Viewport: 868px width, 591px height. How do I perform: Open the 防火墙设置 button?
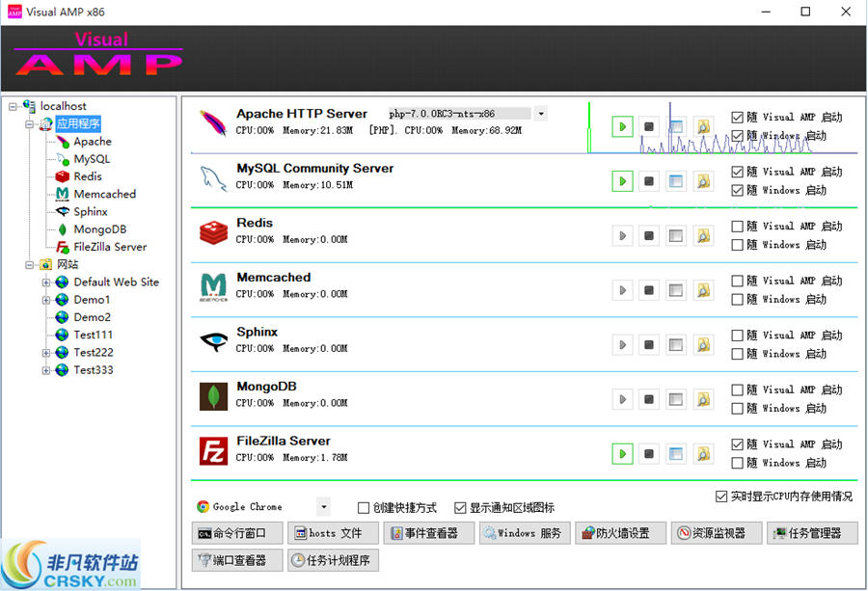point(620,532)
